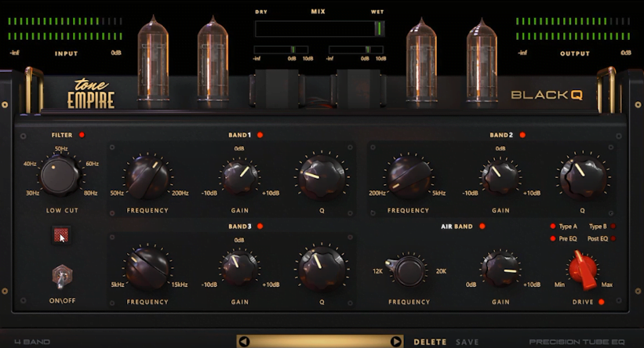
Task: Click the Air Band Gain knob
Action: pos(500,269)
